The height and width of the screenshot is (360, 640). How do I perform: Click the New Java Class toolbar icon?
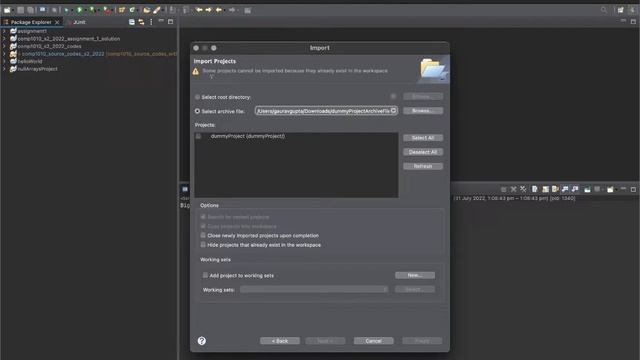132,10
